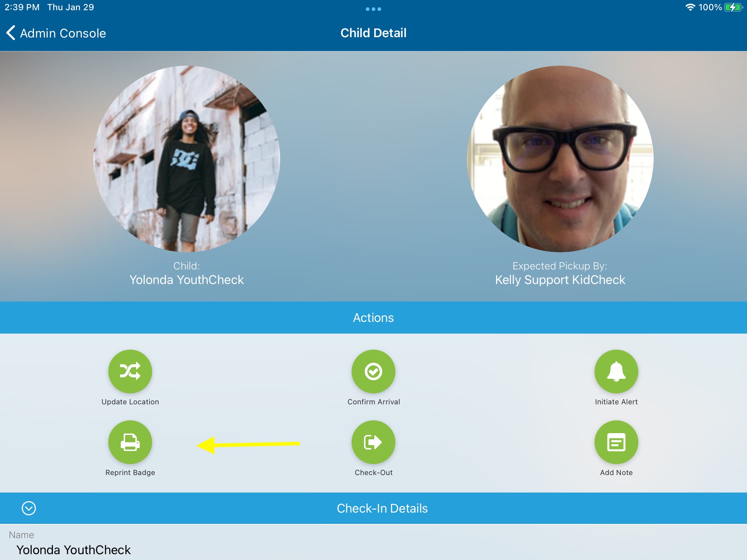Tap the battery charging status icon
This screenshot has width=747, height=560.
click(x=733, y=7)
